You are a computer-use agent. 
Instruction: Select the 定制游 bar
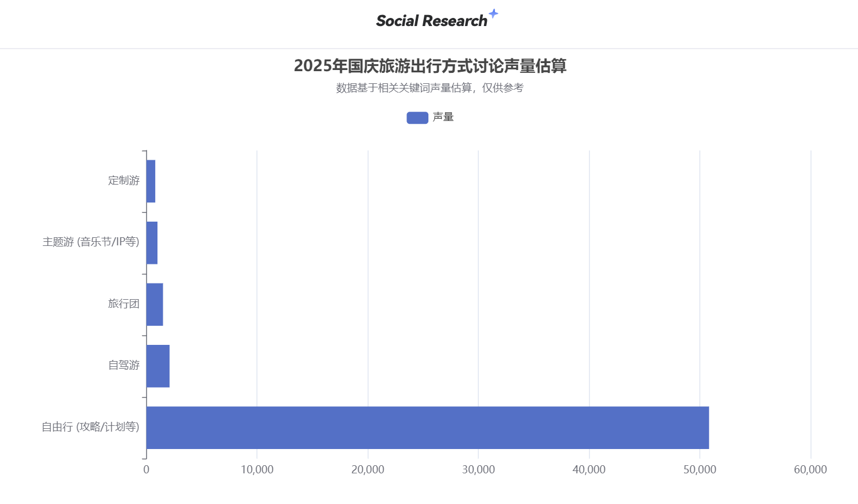151,181
